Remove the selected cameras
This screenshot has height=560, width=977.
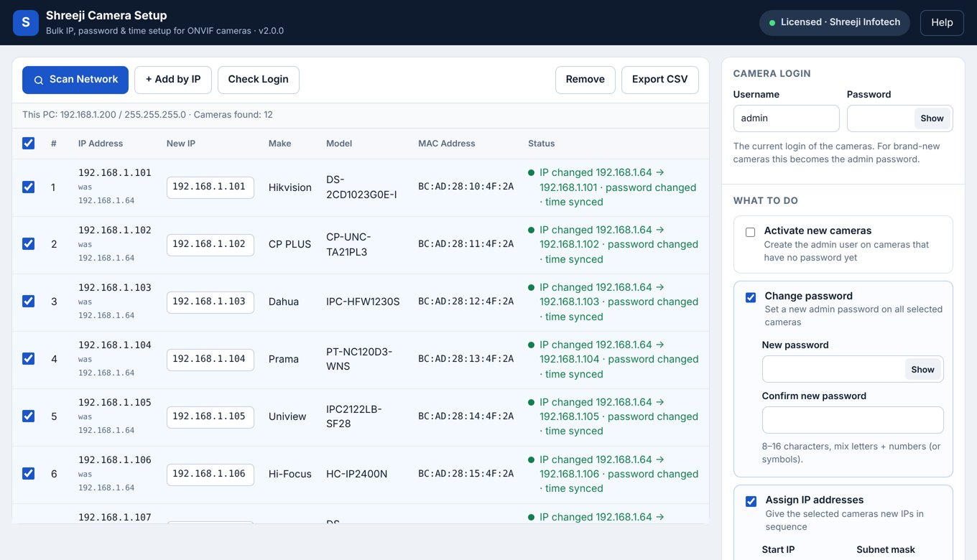point(585,80)
